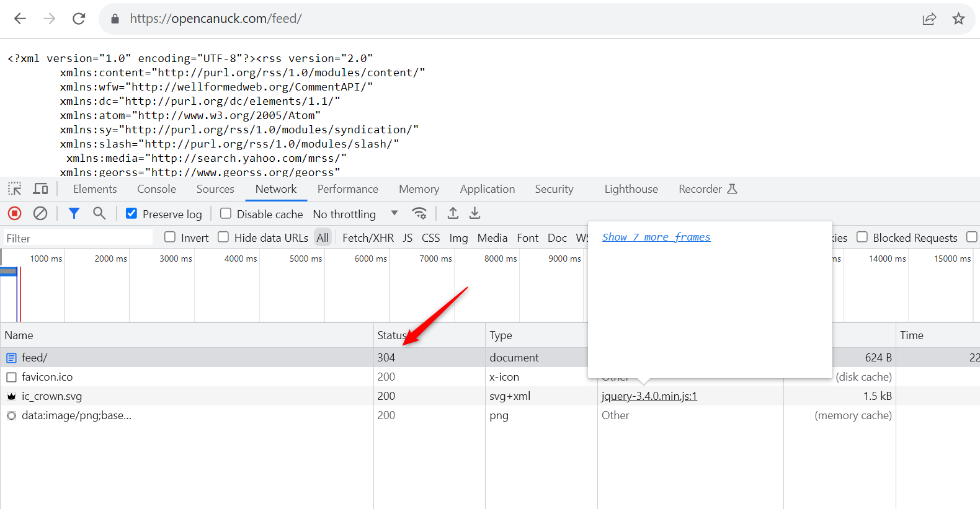This screenshot has height=509, width=980.
Task: Go back with the browser back arrow
Action: (x=20, y=19)
